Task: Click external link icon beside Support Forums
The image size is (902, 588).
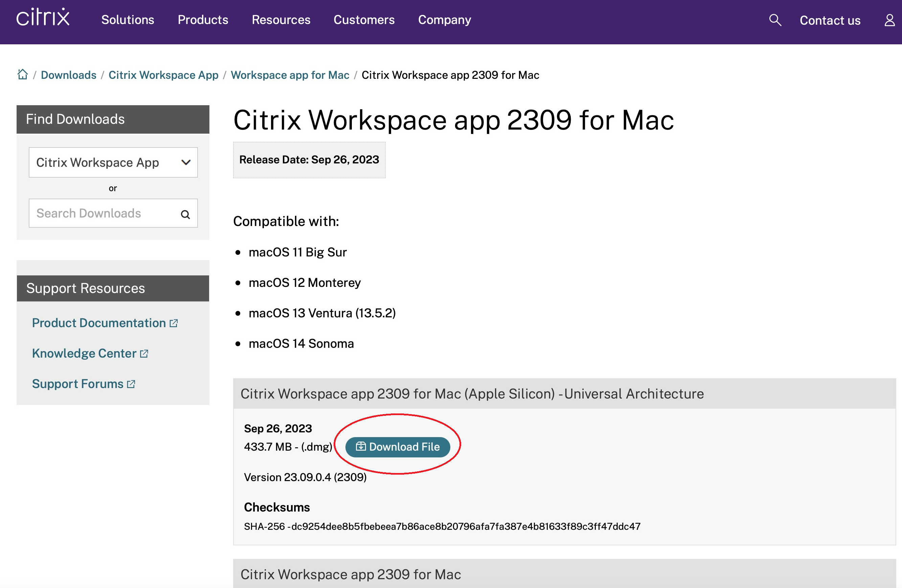Action: pyautogui.click(x=131, y=384)
